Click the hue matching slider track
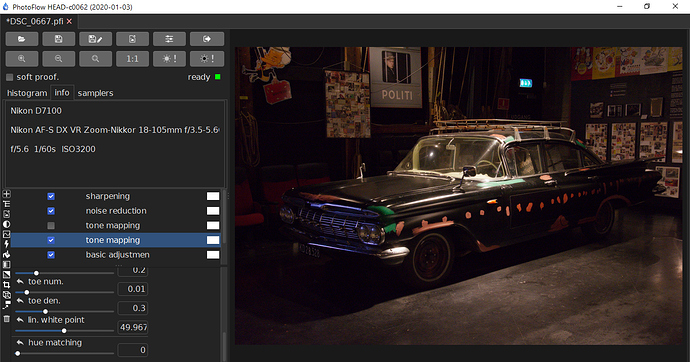Image resolution: width=690 pixels, height=362 pixels. [65, 353]
